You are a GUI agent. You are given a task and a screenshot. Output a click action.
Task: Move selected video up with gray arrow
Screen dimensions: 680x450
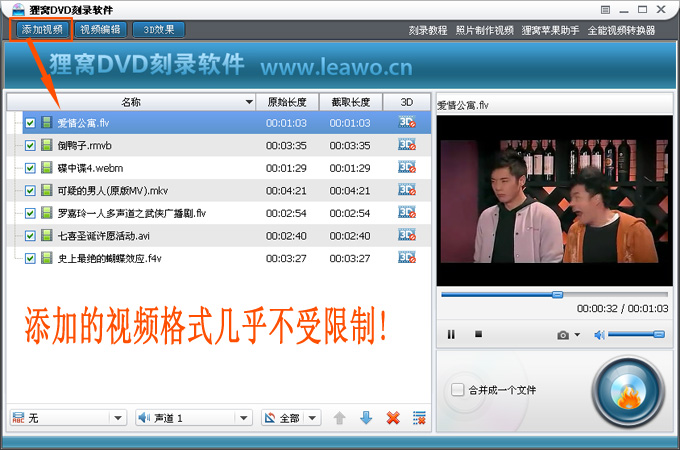(340, 418)
